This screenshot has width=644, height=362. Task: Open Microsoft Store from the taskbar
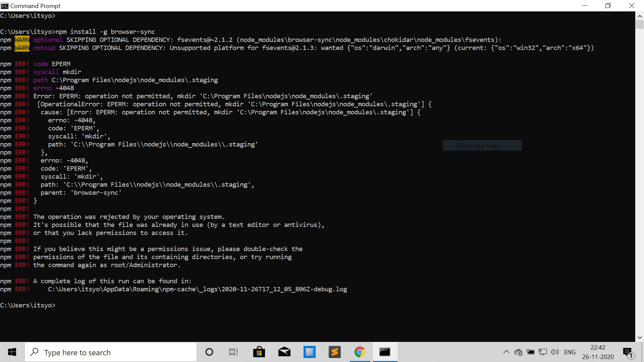point(259,352)
